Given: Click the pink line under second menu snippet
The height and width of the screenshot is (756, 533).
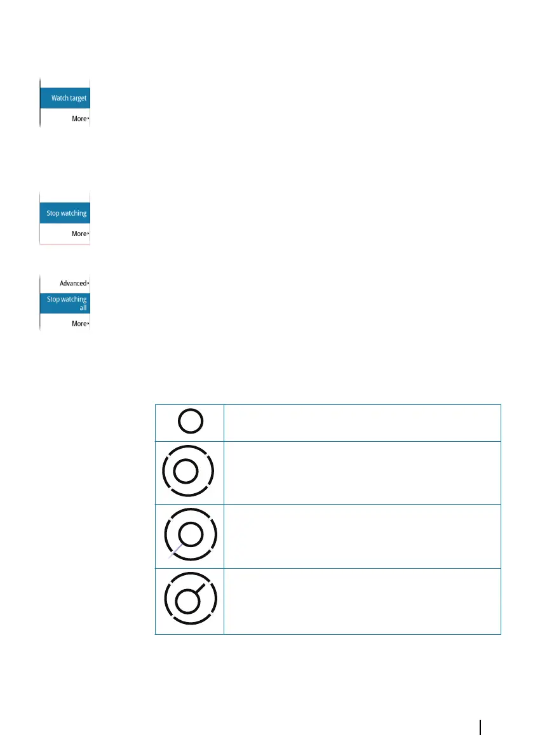Looking at the screenshot, I should click(65, 244).
